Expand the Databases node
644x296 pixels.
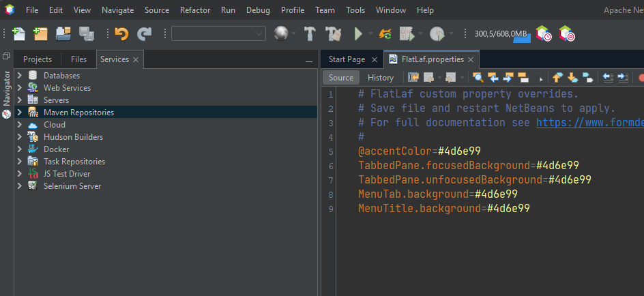(19, 76)
